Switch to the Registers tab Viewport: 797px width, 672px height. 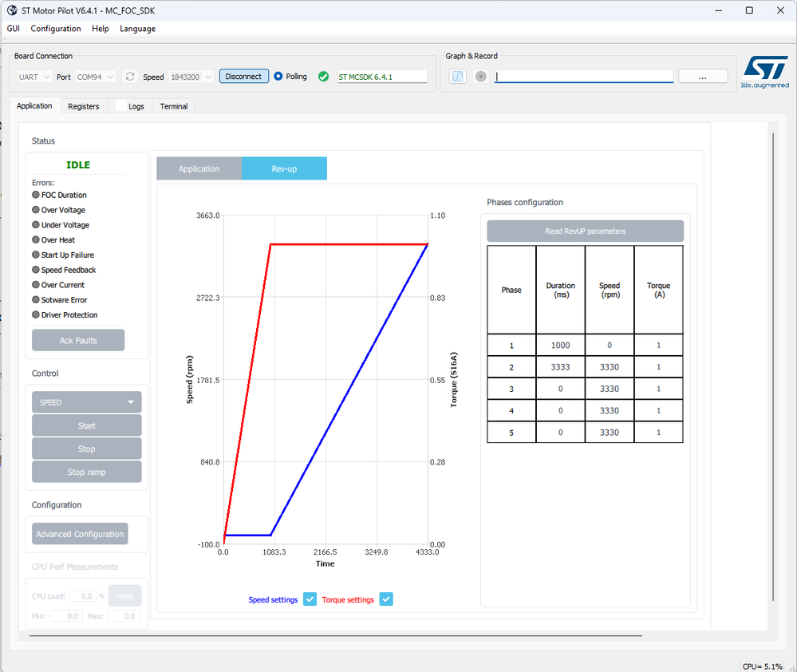click(83, 106)
